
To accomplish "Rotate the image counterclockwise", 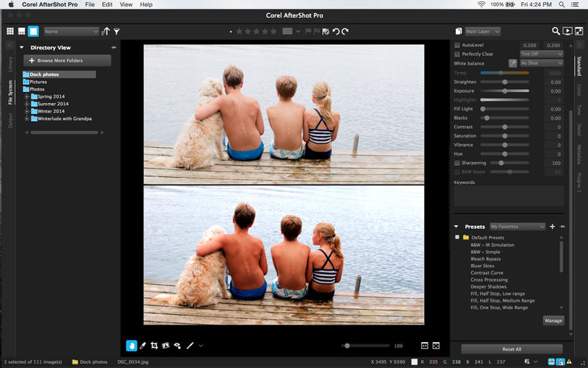I will click(336, 32).
